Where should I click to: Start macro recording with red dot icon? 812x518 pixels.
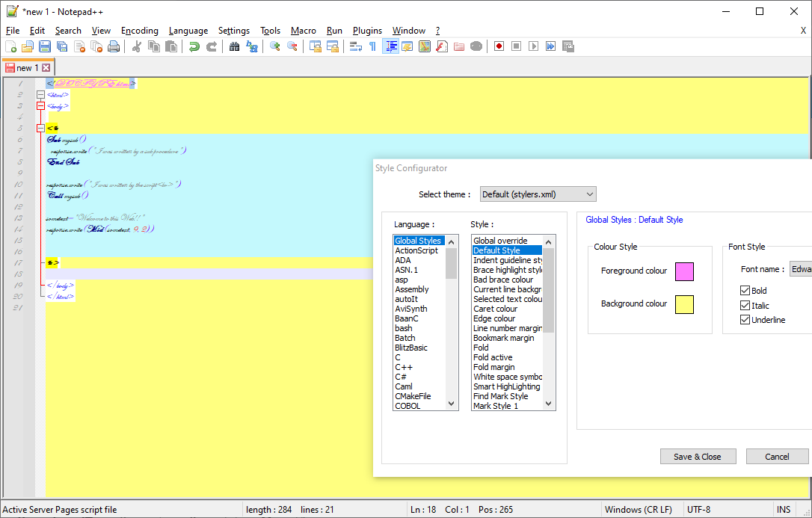point(499,46)
